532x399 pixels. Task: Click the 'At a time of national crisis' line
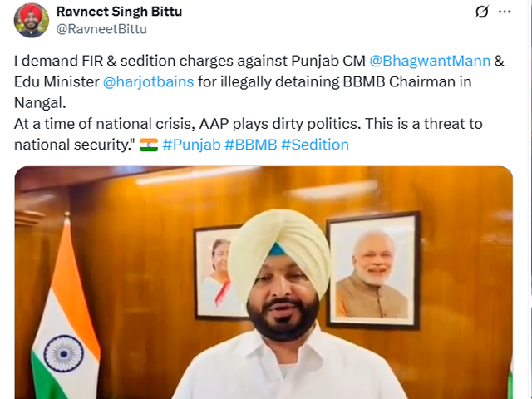(248, 124)
